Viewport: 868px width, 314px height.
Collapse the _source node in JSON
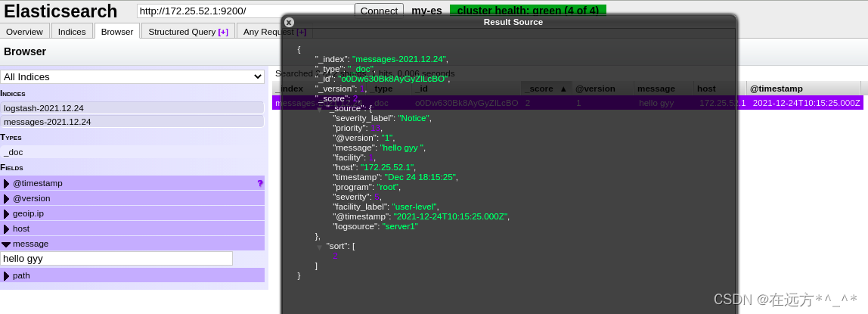coord(319,109)
